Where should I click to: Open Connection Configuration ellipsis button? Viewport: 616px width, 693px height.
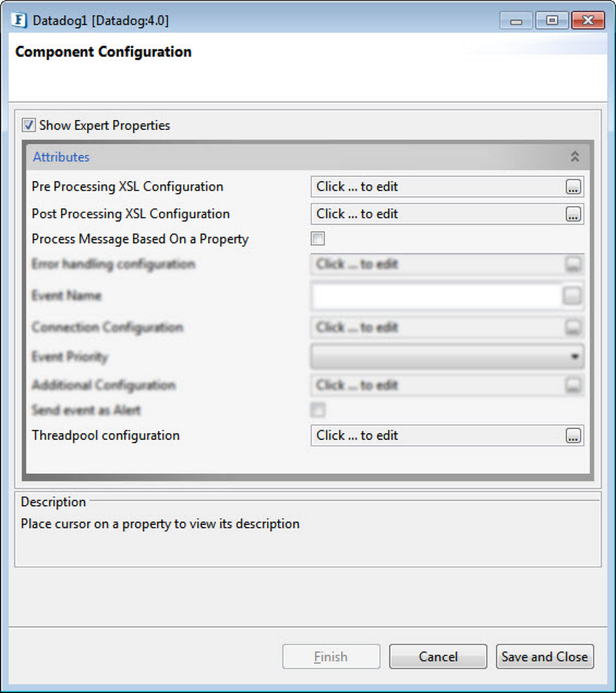coord(573,327)
